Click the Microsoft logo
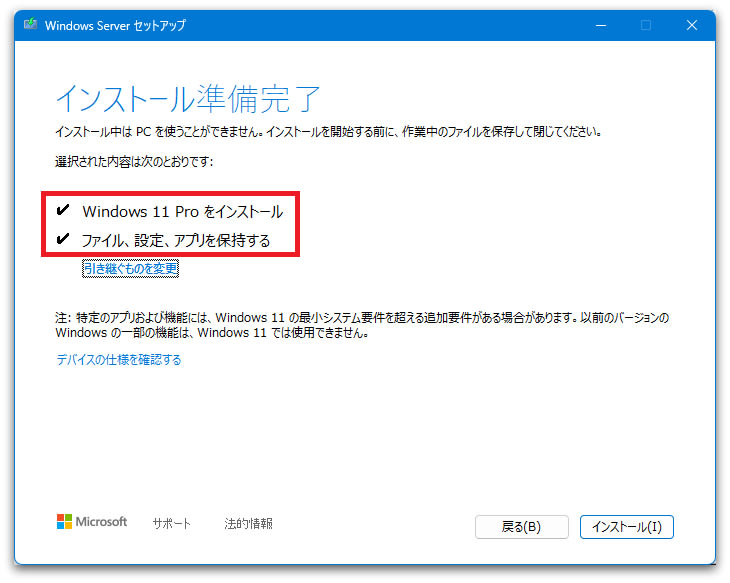The width and height of the screenshot is (730, 583). 92,522
